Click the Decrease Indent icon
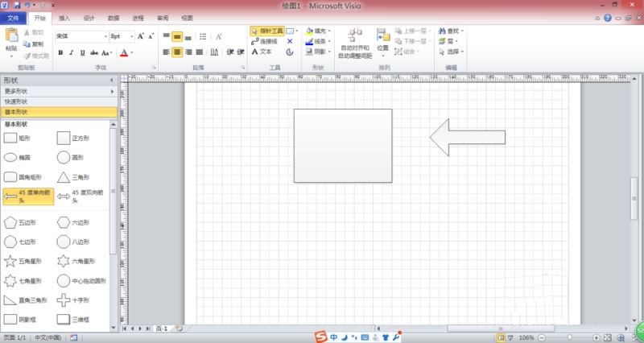The image size is (644, 343). 230,52
